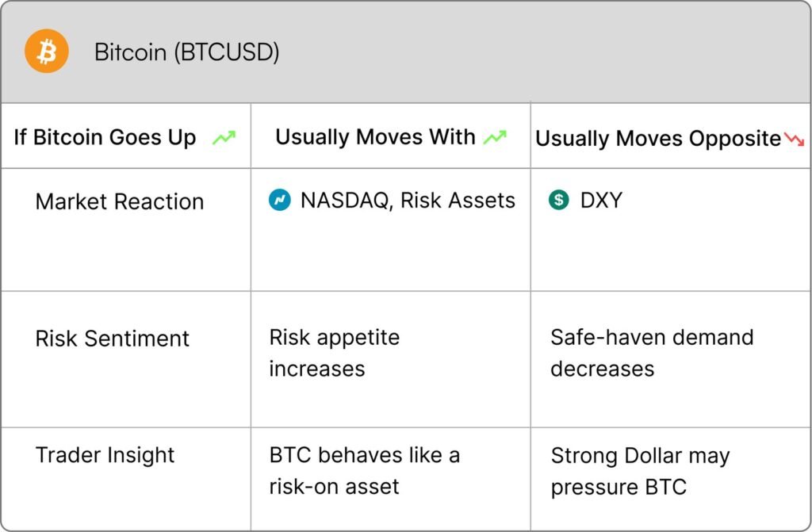Select the Risk Sentiment row label
This screenshot has width=812, height=532.
coord(113,339)
